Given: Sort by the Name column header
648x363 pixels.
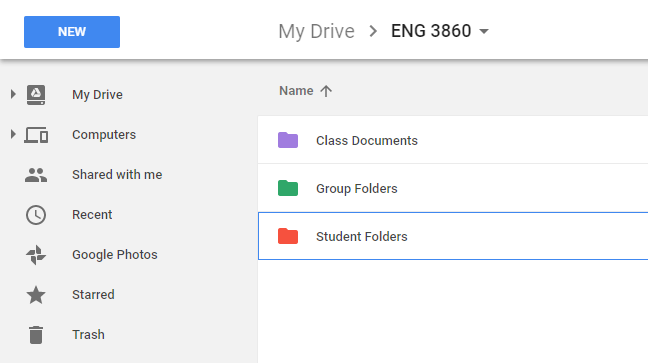Looking at the screenshot, I should point(296,91).
